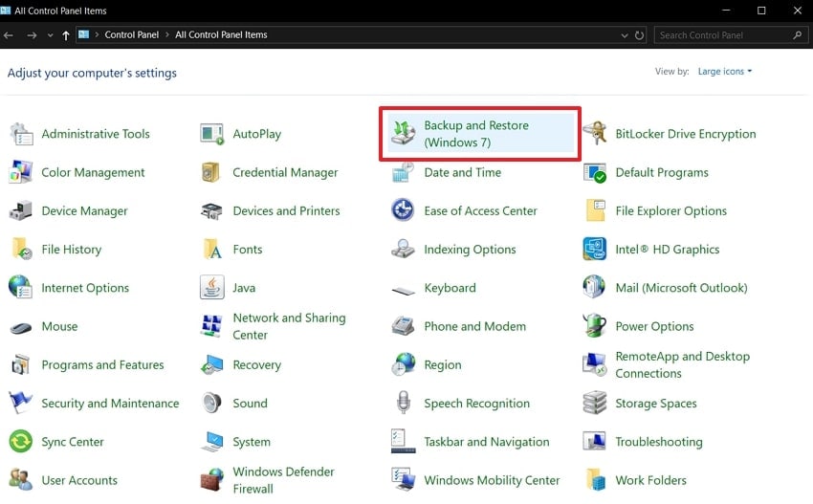Select the Control Panel breadcrumb

pos(132,34)
